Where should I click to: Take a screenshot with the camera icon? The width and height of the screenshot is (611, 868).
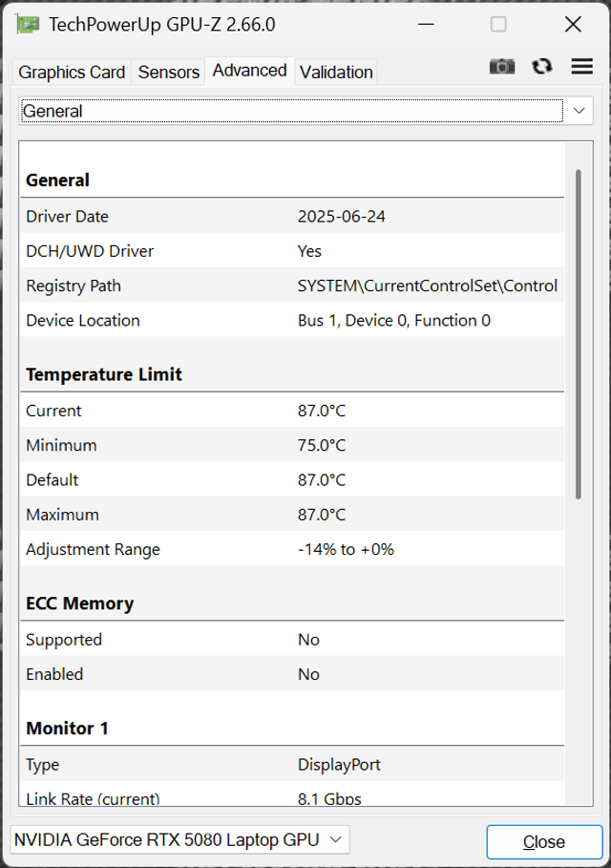point(502,67)
